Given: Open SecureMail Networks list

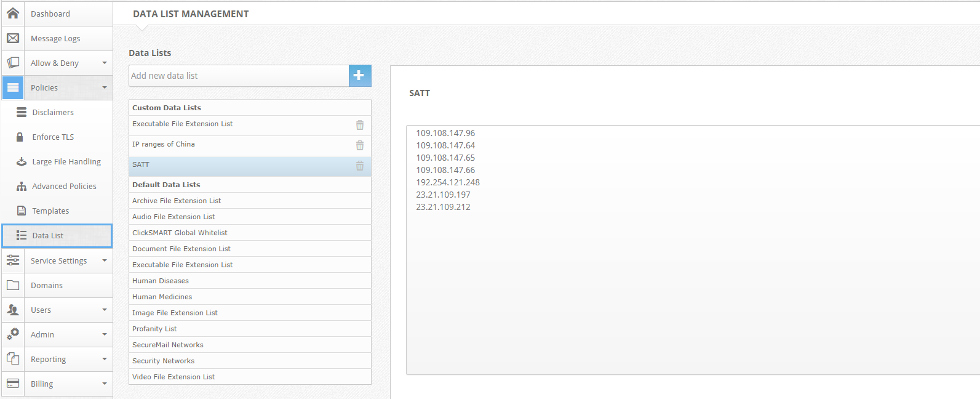Looking at the screenshot, I should (250, 345).
